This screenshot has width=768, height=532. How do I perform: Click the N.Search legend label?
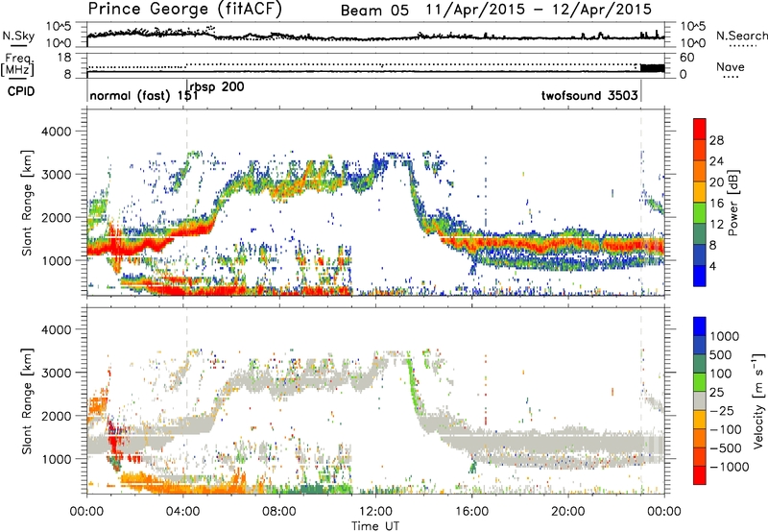click(741, 36)
